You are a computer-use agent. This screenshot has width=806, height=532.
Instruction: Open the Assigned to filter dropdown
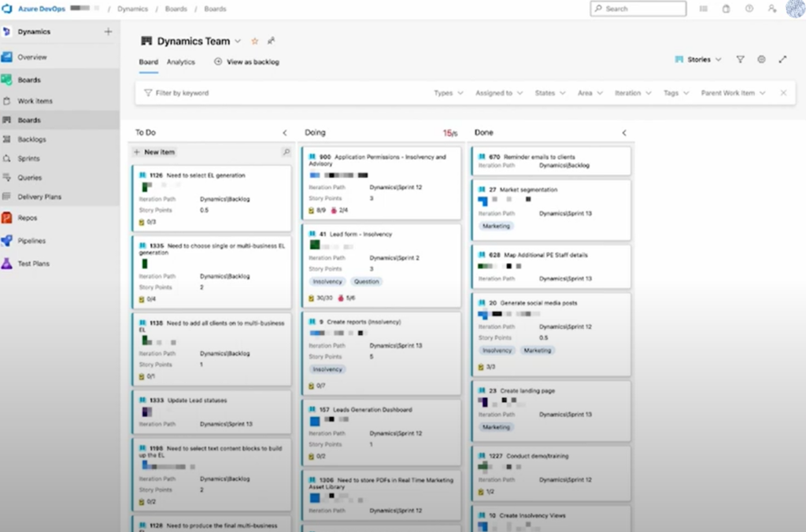pyautogui.click(x=498, y=93)
